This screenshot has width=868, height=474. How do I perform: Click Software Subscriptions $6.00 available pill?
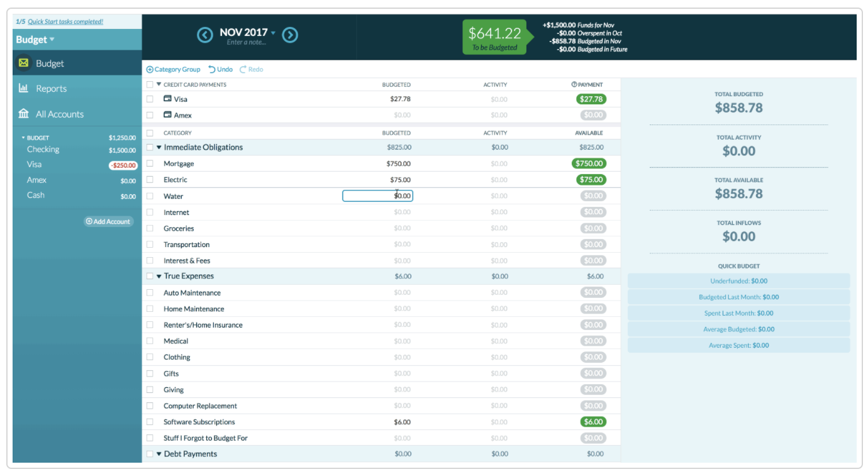point(593,422)
